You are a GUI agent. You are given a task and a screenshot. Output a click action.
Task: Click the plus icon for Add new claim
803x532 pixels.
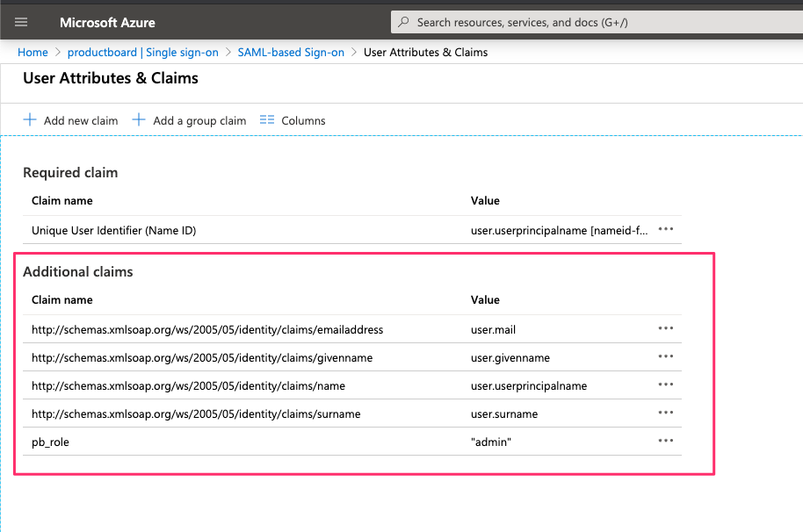31,120
